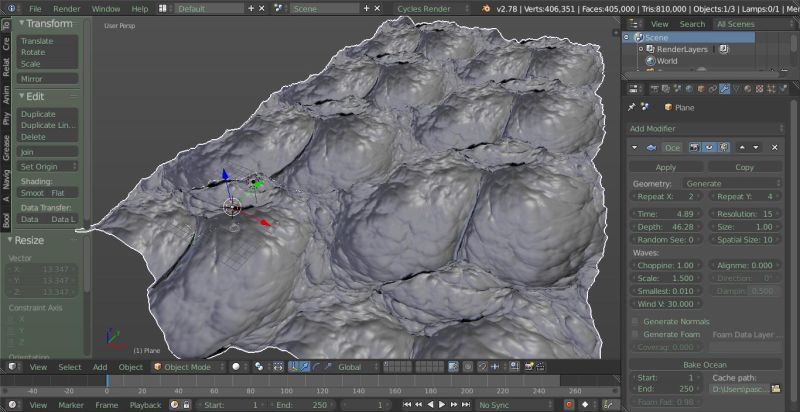Click the keying set diamond icon
Image resolution: width=800 pixels, height=412 pixels.
click(585, 405)
